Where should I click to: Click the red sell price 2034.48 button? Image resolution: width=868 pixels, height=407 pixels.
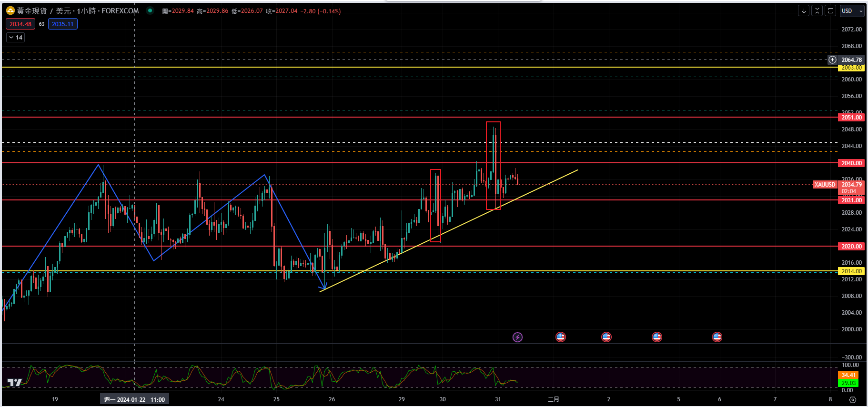click(x=20, y=24)
